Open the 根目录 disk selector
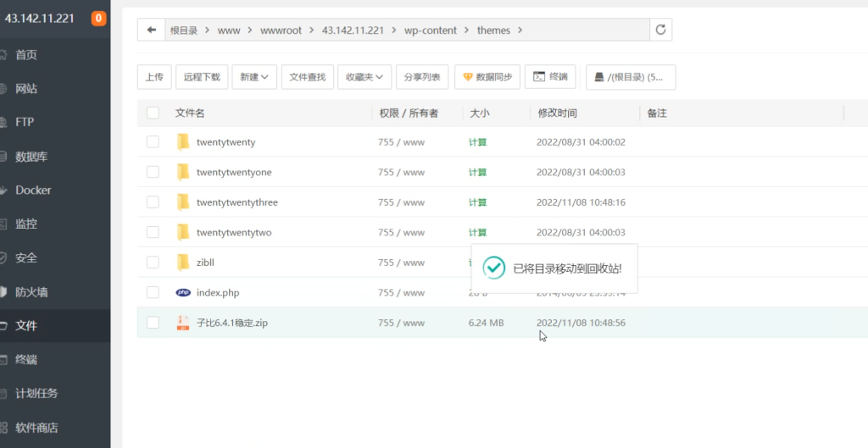Viewport: 868px width, 448px height. [631, 77]
